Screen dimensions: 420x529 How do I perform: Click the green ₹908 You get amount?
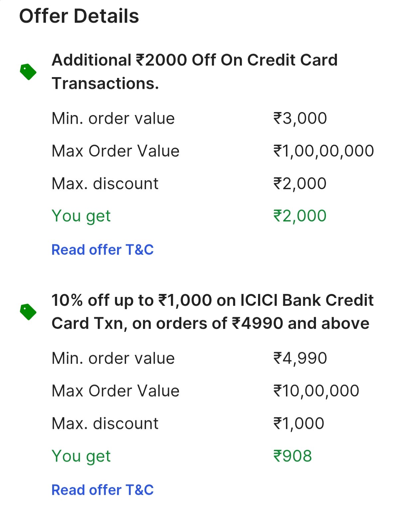click(292, 456)
